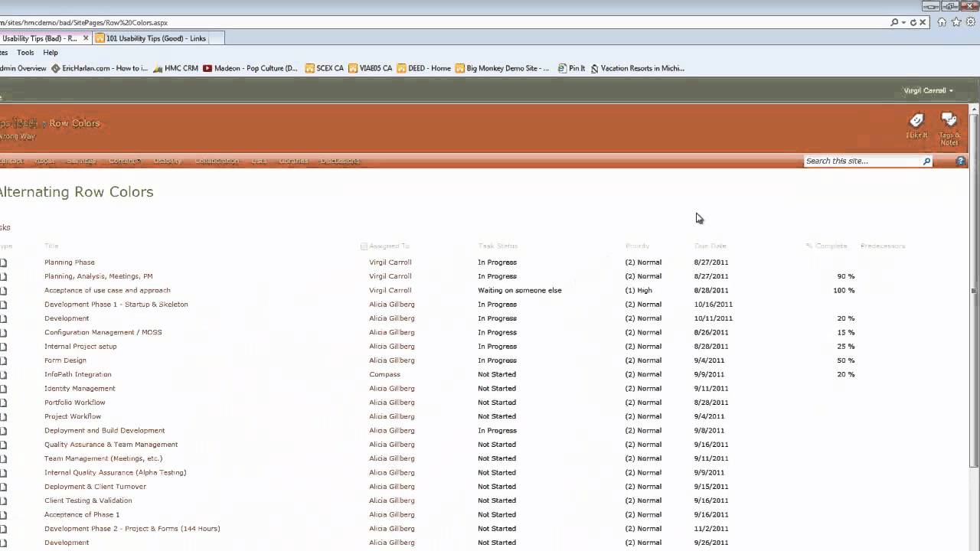The height and width of the screenshot is (551, 980).
Task: Open the blue help icon
Action: click(x=961, y=161)
